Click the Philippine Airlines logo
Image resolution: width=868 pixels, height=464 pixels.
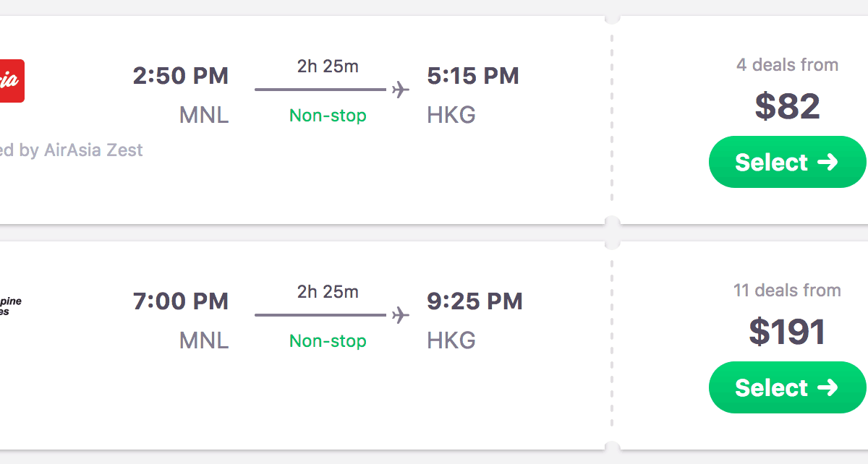click(x=10, y=306)
